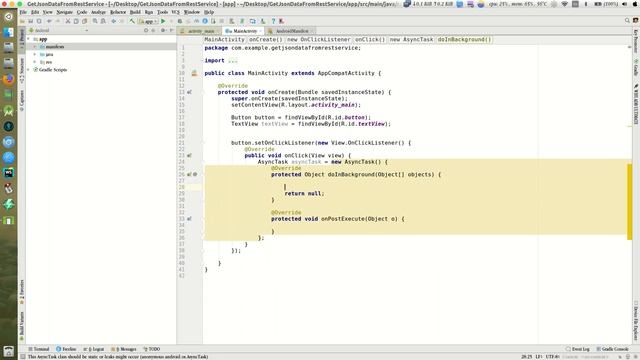
Task: Open the Device File Explorer side tab
Action: click(636, 321)
